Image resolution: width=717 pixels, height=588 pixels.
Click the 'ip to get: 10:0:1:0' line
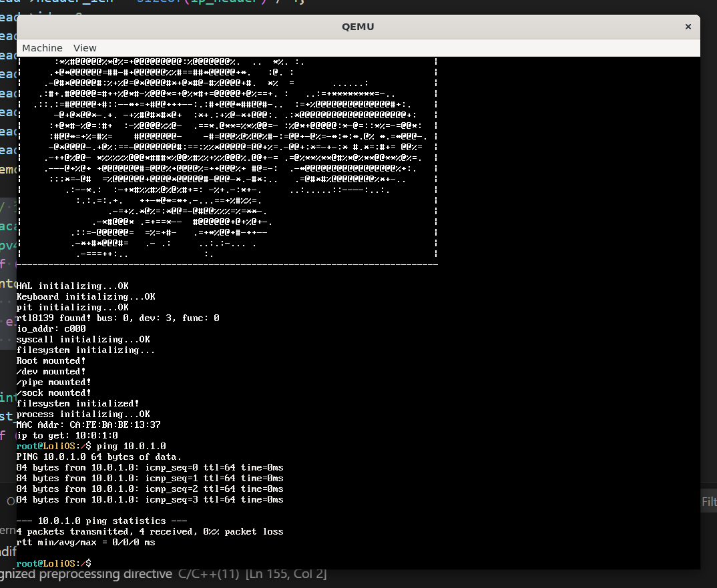[x=67, y=435]
